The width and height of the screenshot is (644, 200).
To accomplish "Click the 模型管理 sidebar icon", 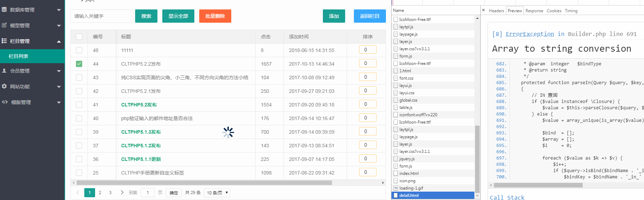I will coord(4,25).
